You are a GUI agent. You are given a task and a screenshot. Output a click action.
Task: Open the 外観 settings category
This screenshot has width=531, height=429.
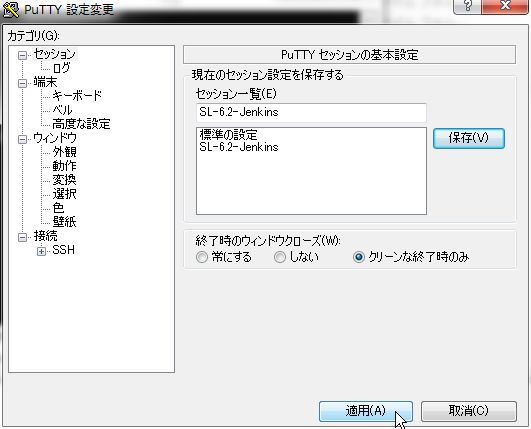64,152
